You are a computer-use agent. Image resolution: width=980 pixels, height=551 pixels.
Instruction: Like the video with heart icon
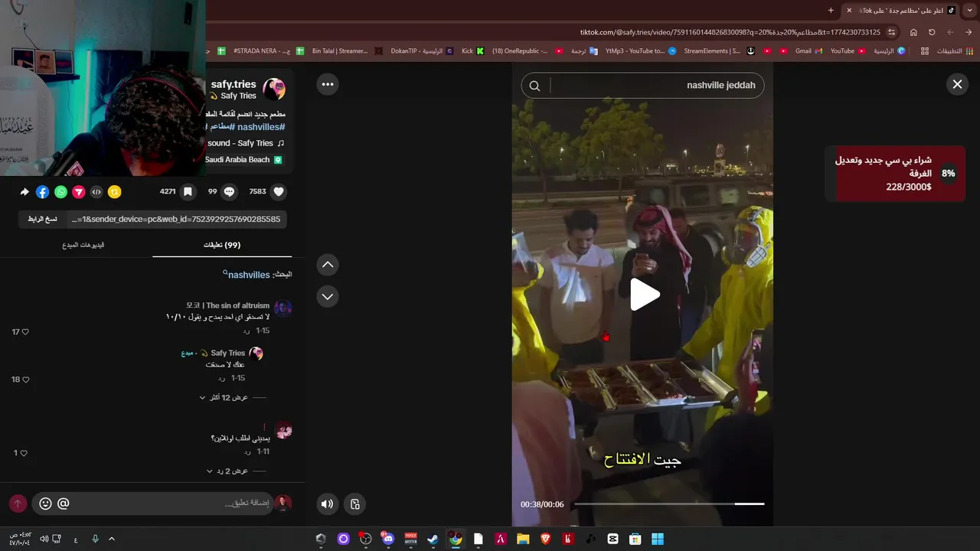click(x=279, y=191)
